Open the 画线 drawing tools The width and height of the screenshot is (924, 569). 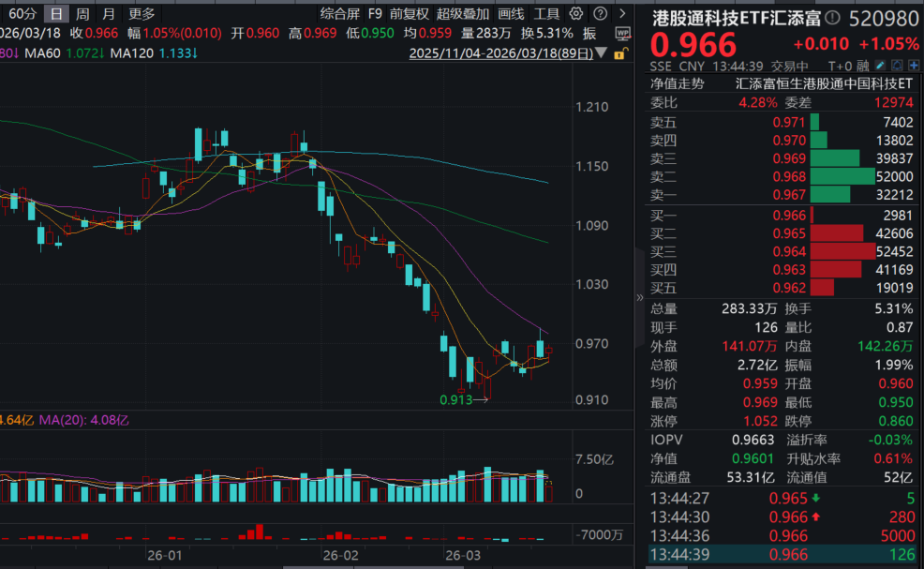click(x=511, y=14)
